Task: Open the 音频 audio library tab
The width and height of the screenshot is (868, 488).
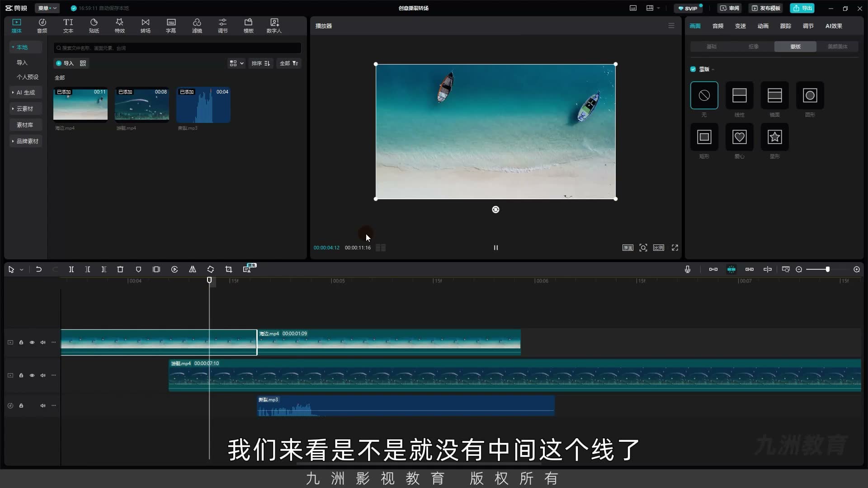Action: tap(42, 26)
